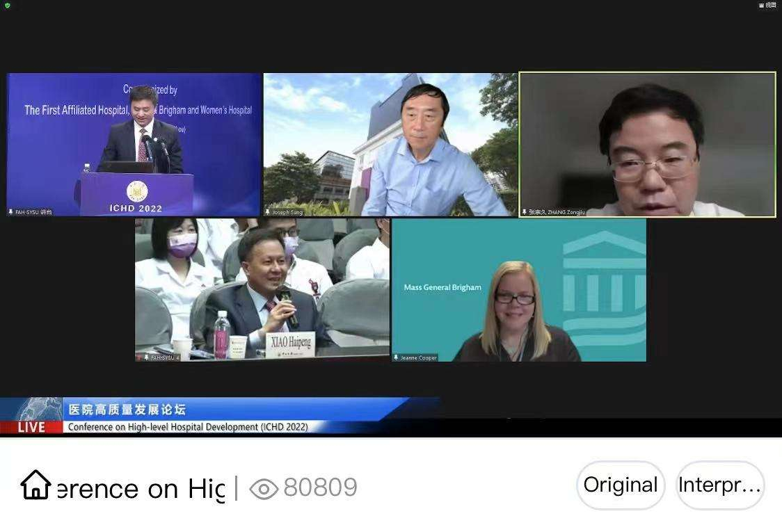
Task: Click the green security shield icon
Action: 7,6
